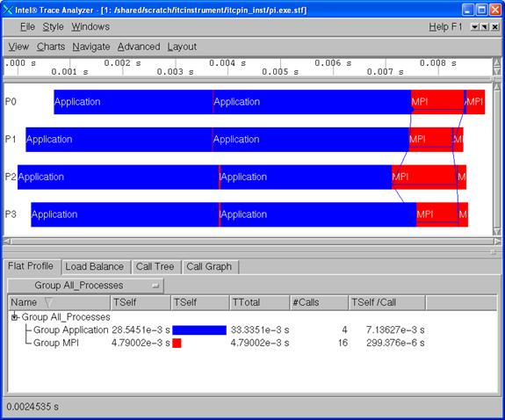Click the P2 process label
This screenshot has width=505, height=420.
point(11,177)
